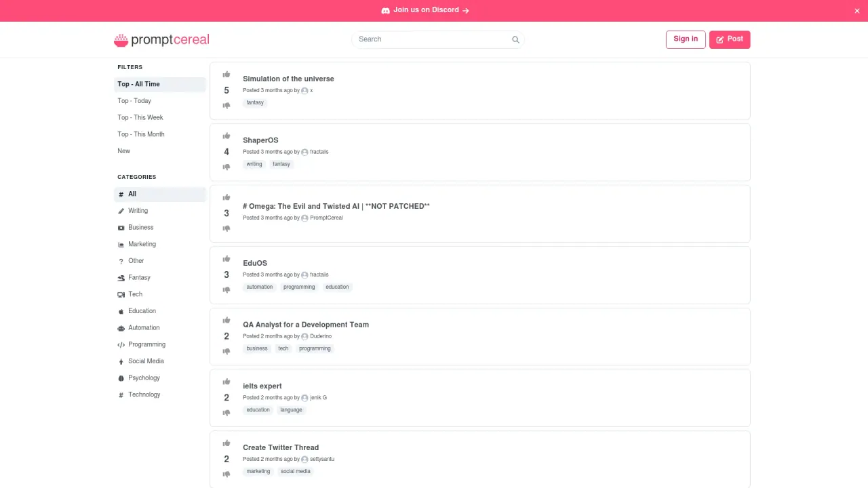The height and width of the screenshot is (488, 868).
Task: Click the language tag on ielts expert
Action: tap(291, 410)
